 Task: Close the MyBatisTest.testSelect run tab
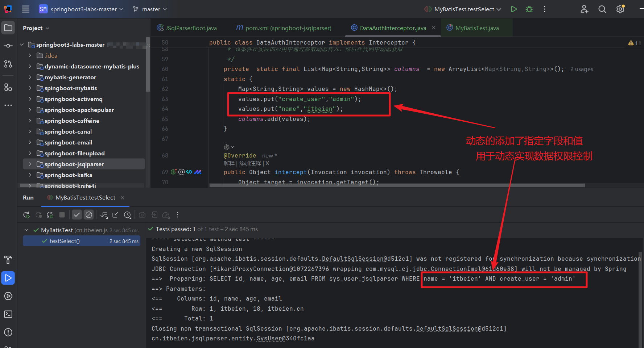tap(123, 197)
